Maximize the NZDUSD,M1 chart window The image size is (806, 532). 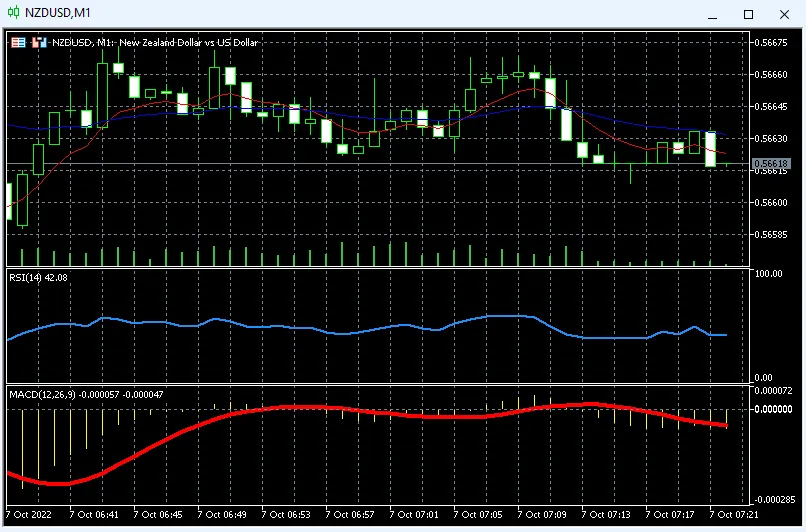pyautogui.click(x=748, y=14)
